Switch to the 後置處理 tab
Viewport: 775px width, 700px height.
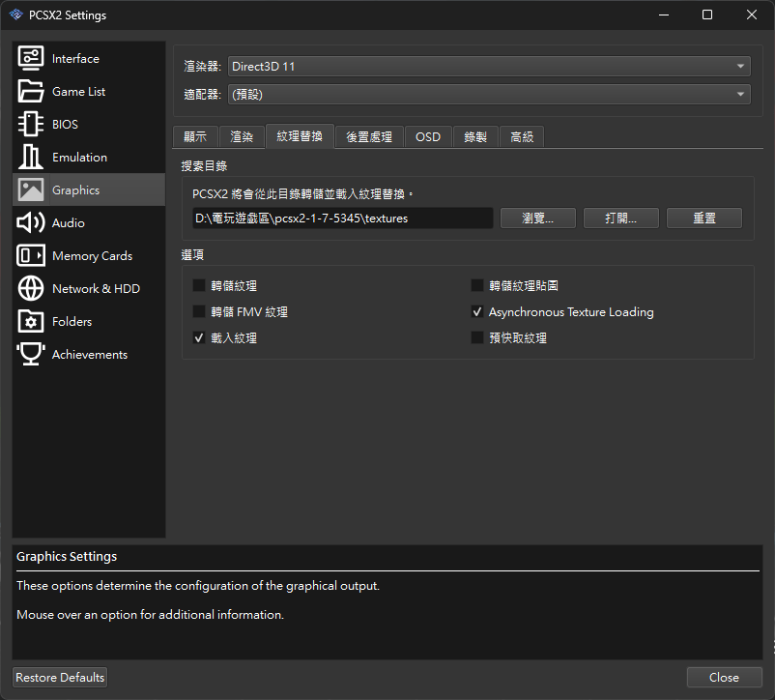(x=369, y=137)
